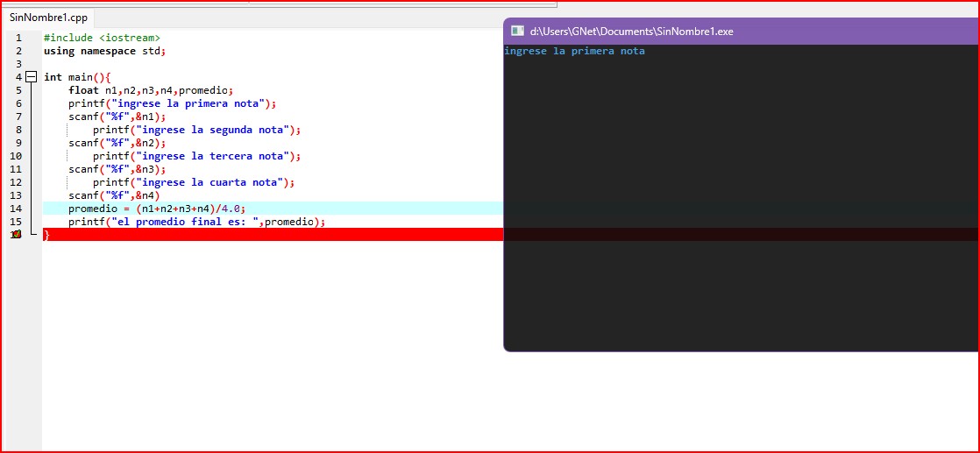Click the console window icon in title bar
The height and width of the screenshot is (453, 980).
(518, 31)
